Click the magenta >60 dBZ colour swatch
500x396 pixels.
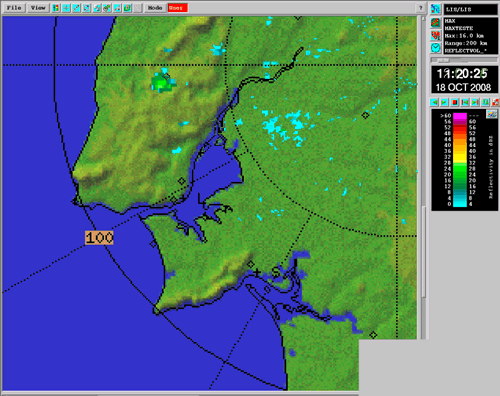pos(460,116)
